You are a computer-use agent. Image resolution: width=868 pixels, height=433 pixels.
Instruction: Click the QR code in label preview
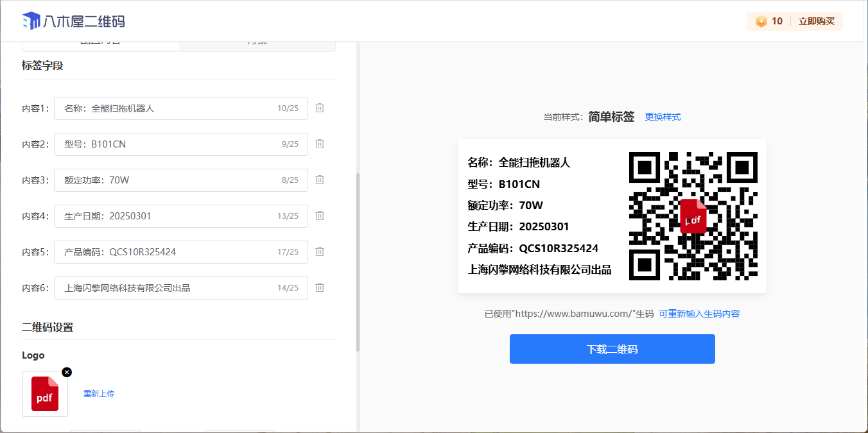tap(693, 216)
